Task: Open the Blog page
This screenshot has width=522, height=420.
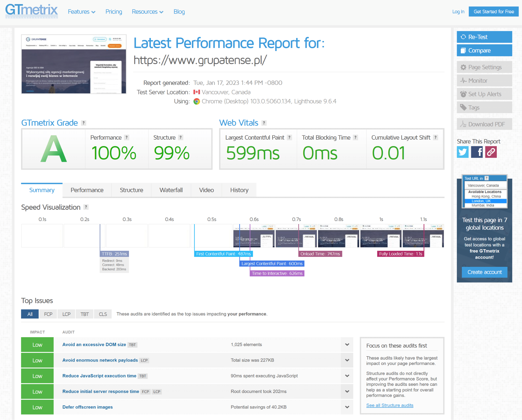Action: tap(179, 12)
